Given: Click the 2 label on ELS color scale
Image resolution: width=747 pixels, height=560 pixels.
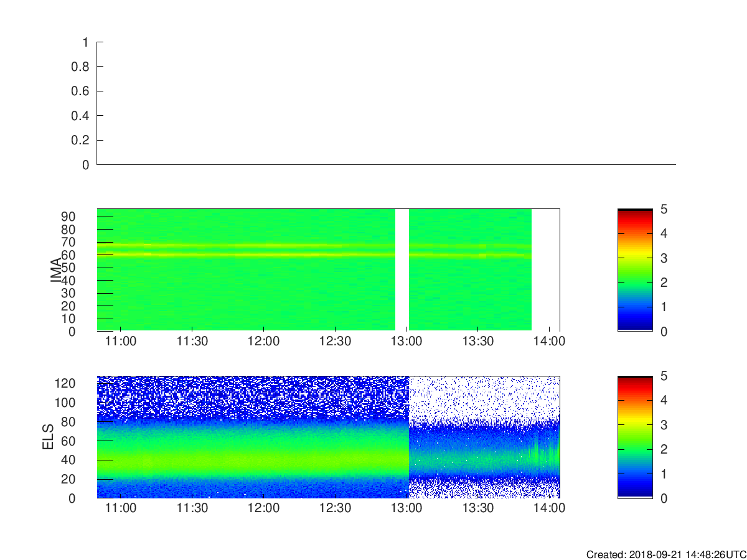Looking at the screenshot, I should (x=663, y=449).
